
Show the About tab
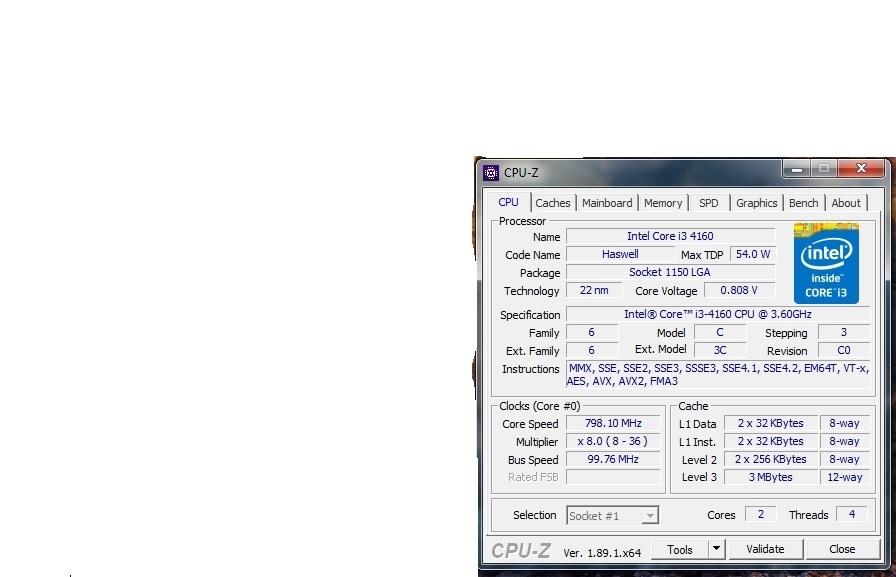point(846,203)
